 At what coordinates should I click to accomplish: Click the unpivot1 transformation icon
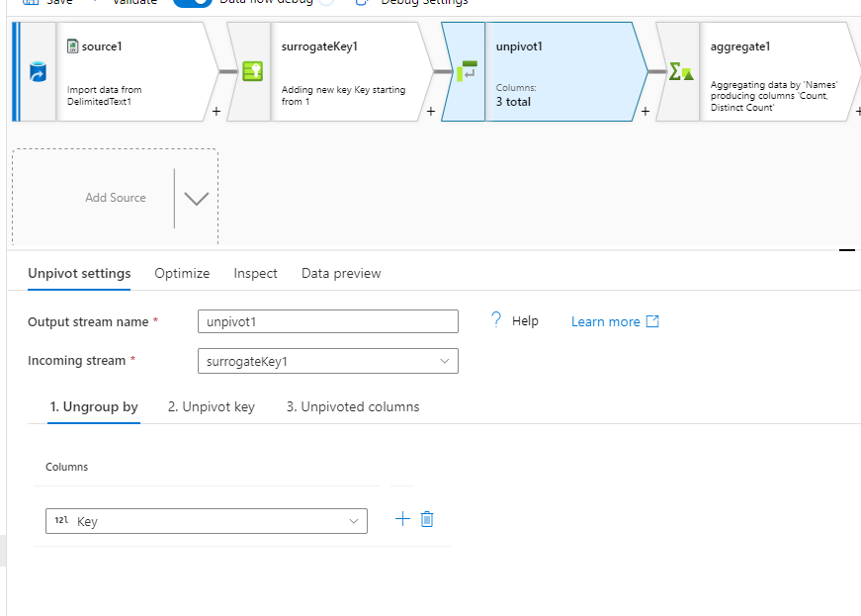(x=467, y=71)
